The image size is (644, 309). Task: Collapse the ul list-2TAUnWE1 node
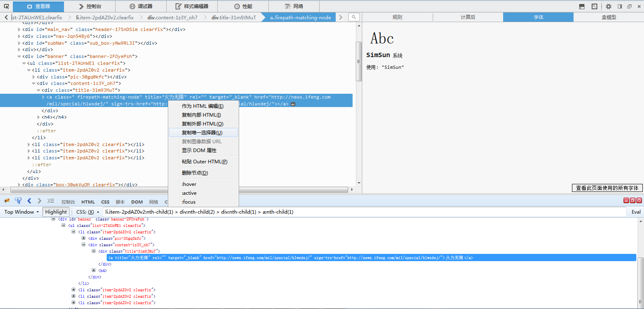(x=24, y=64)
